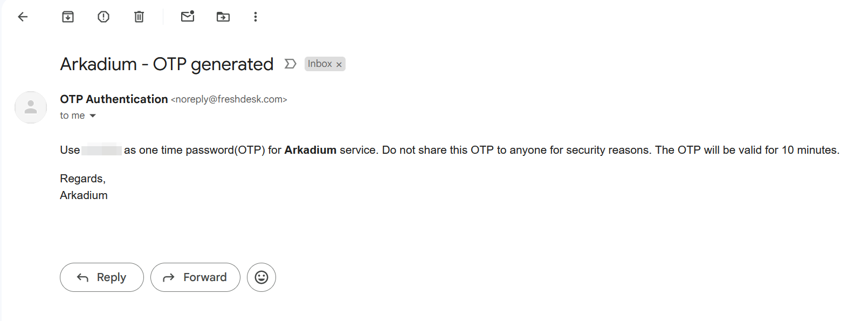The height and width of the screenshot is (321, 868).
Task: Add an emoji reaction
Action: point(261,277)
